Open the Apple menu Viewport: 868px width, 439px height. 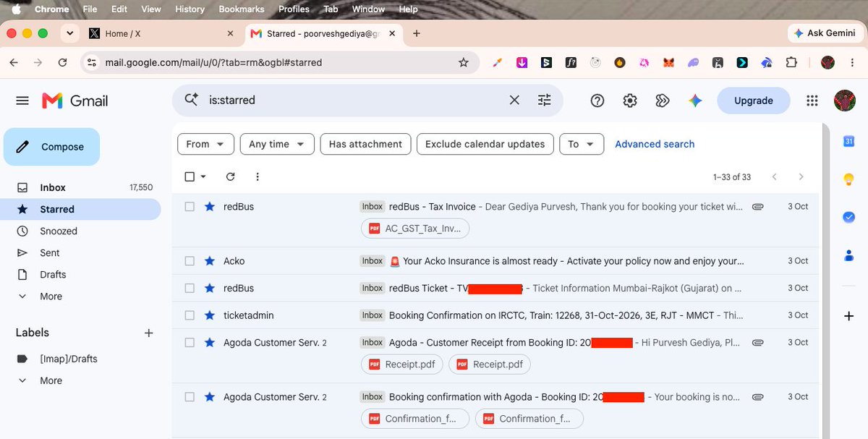pos(17,9)
